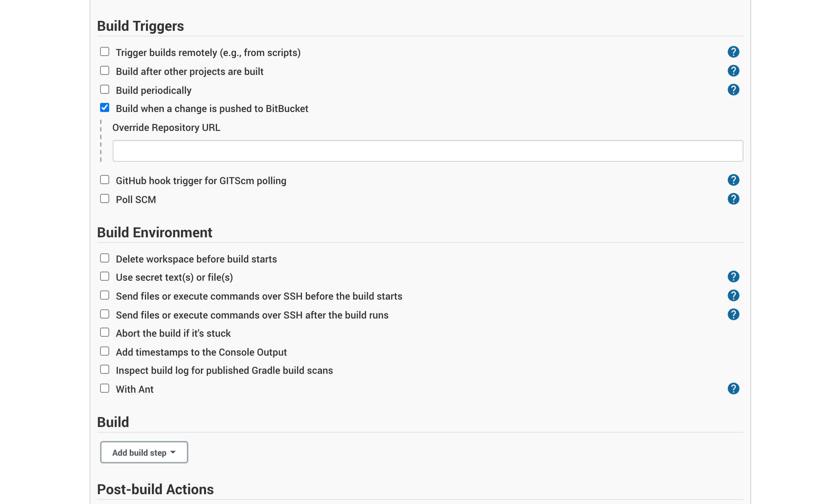Click the Override Repository URL field
The image size is (840, 504).
428,151
